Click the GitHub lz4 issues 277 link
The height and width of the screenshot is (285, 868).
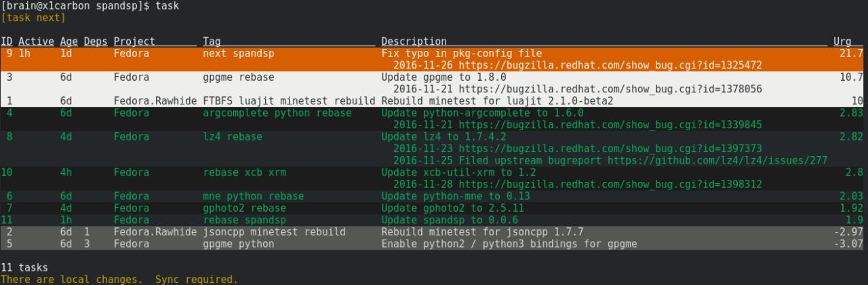(717, 161)
